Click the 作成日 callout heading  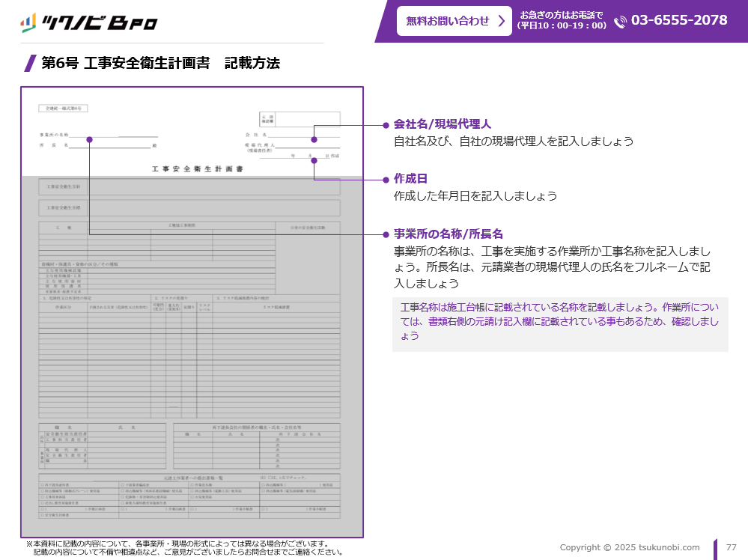coord(410,179)
